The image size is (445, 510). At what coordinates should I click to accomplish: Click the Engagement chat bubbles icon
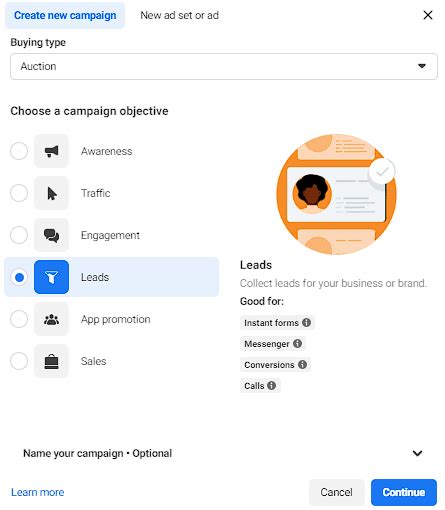(51, 235)
